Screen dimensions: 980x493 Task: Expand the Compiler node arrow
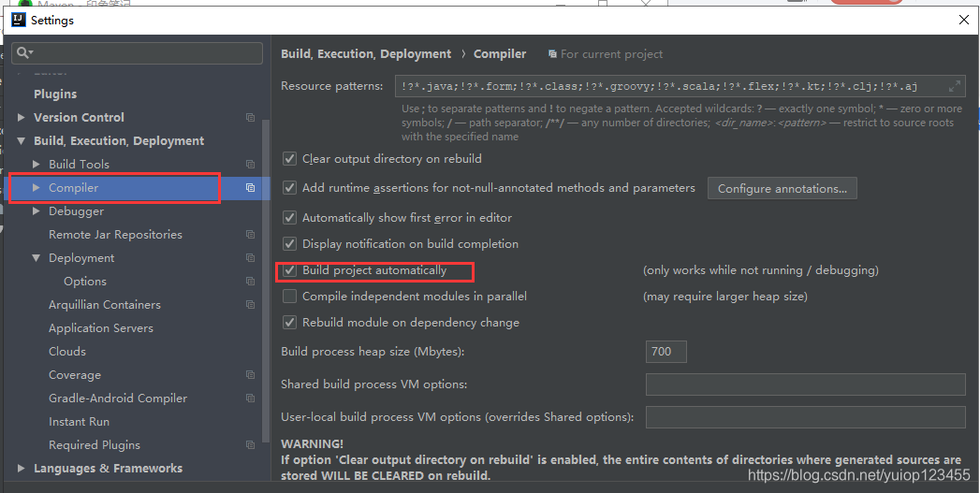(37, 187)
